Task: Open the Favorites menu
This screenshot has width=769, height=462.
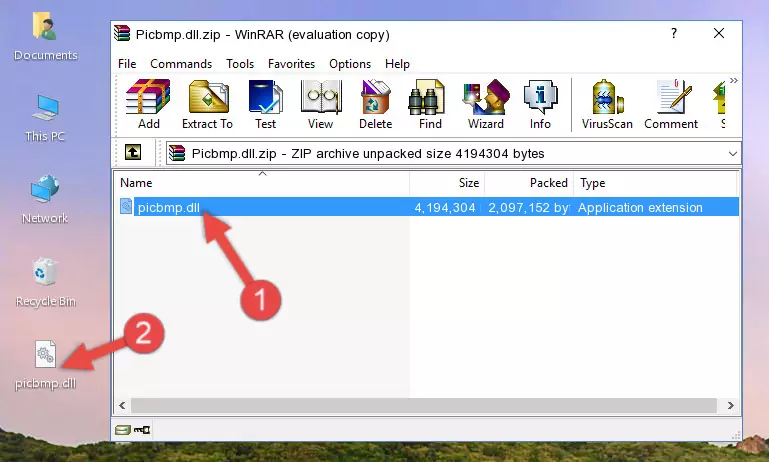Action: [x=291, y=64]
